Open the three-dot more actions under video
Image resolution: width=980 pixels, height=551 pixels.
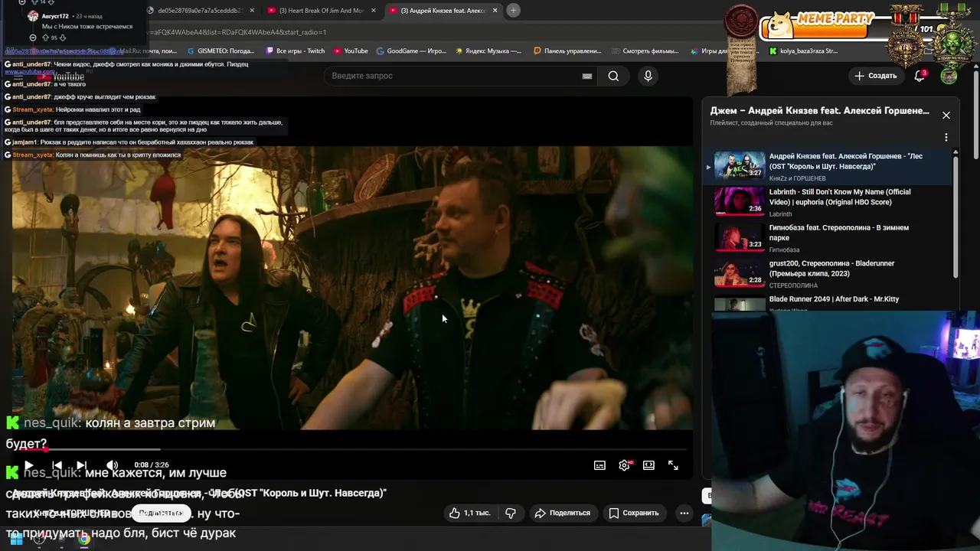(x=684, y=513)
